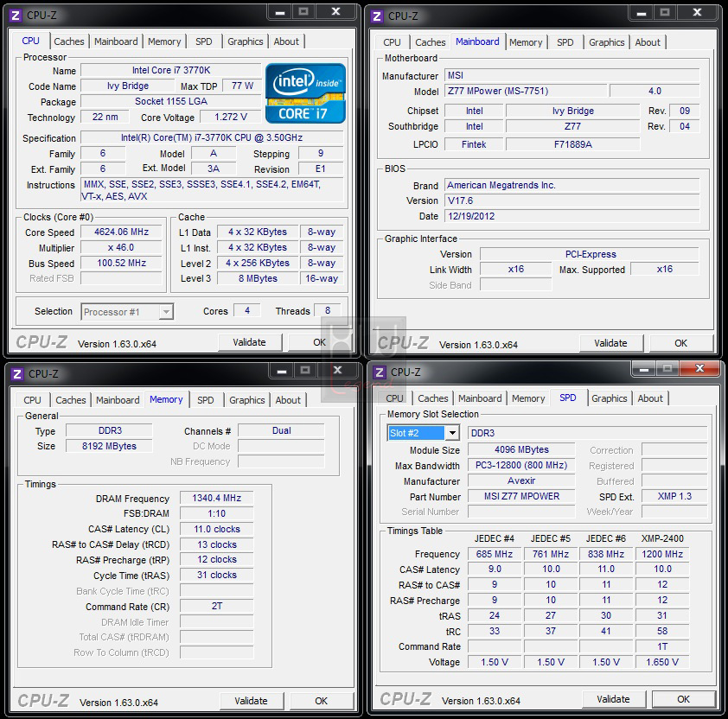Click the CPU-Z logo icon in the CPU window title bar
The height and width of the screenshot is (719, 728).
click(x=16, y=16)
